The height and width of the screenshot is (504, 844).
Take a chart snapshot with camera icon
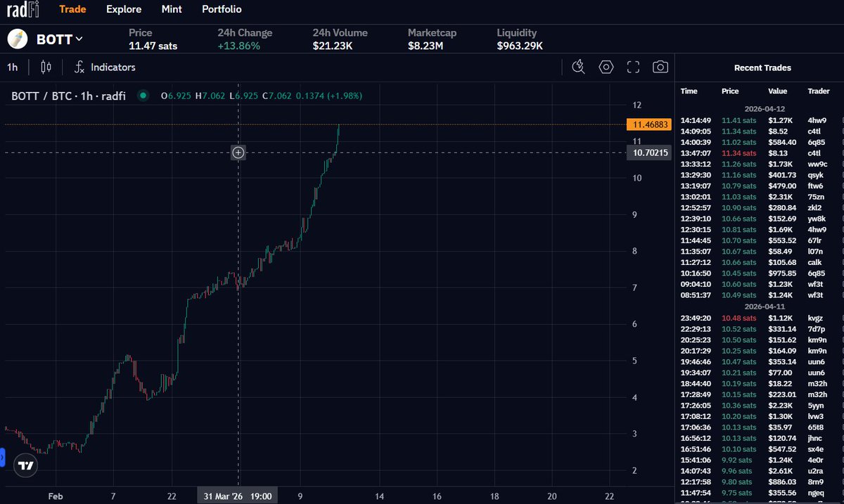660,67
